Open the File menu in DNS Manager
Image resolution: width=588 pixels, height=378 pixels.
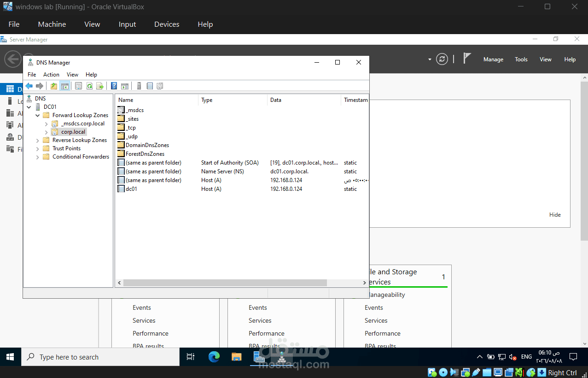pyautogui.click(x=32, y=75)
